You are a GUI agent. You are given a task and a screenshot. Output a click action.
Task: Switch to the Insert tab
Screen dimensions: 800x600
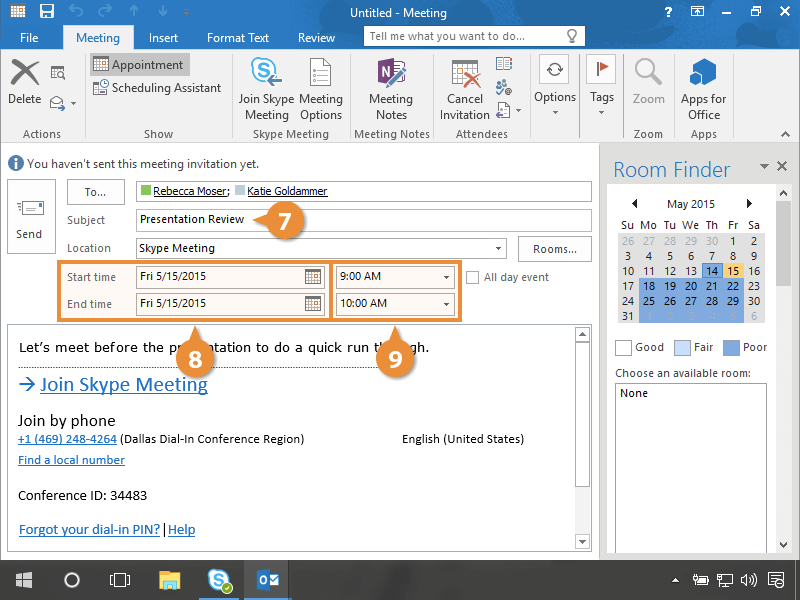pyautogui.click(x=163, y=38)
